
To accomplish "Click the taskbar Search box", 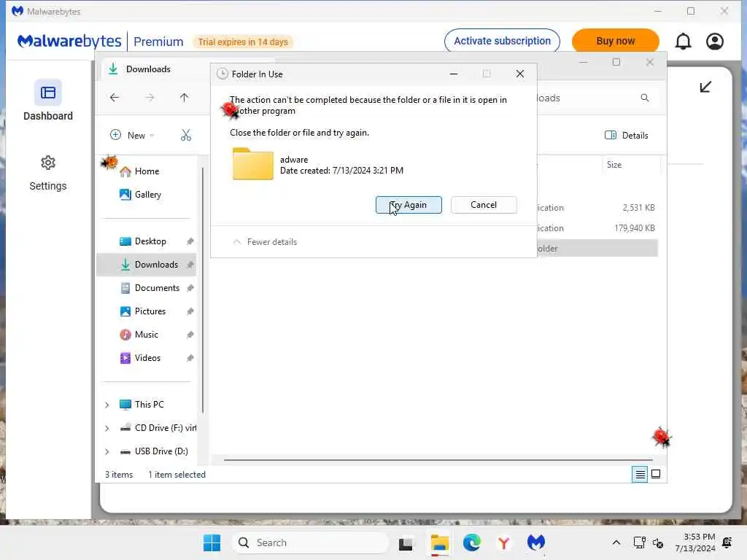I will tap(310, 542).
